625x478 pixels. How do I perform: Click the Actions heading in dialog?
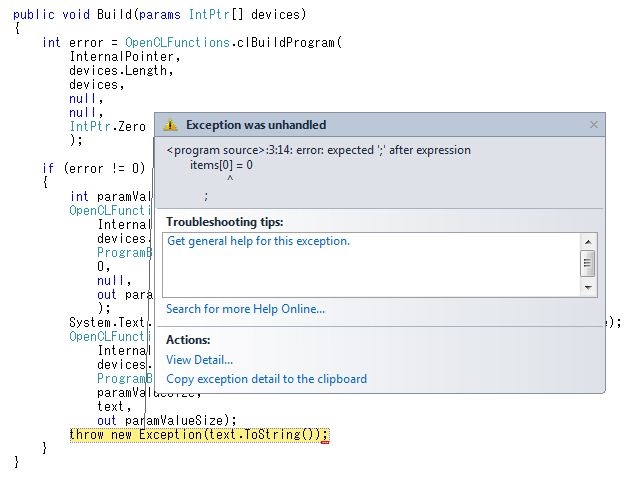(x=188, y=340)
